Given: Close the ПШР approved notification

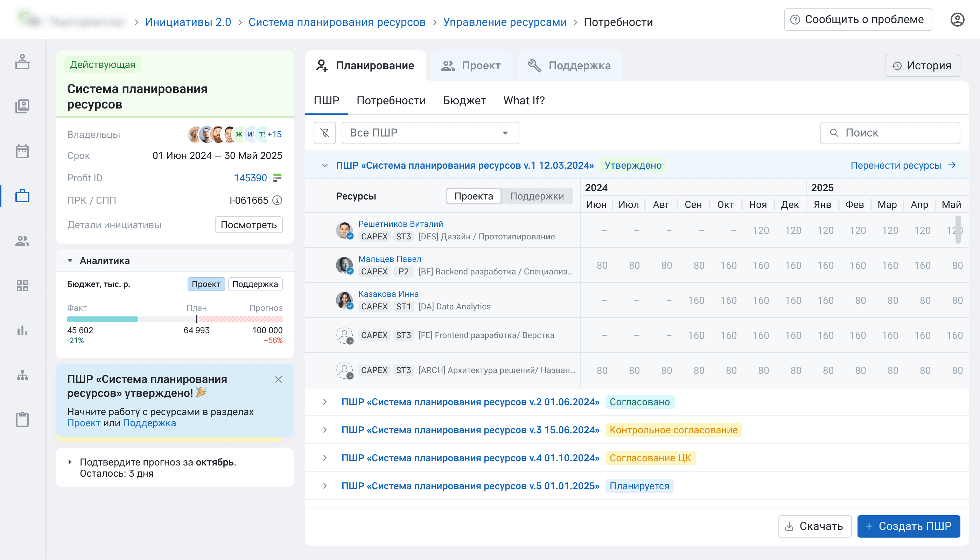Looking at the screenshot, I should [279, 380].
